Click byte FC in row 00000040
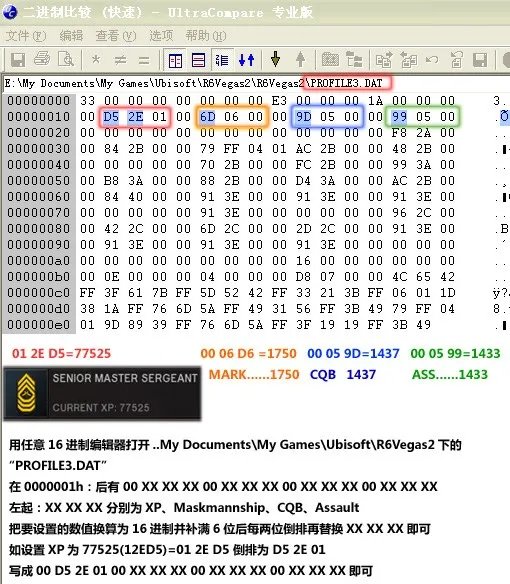 click(x=304, y=165)
